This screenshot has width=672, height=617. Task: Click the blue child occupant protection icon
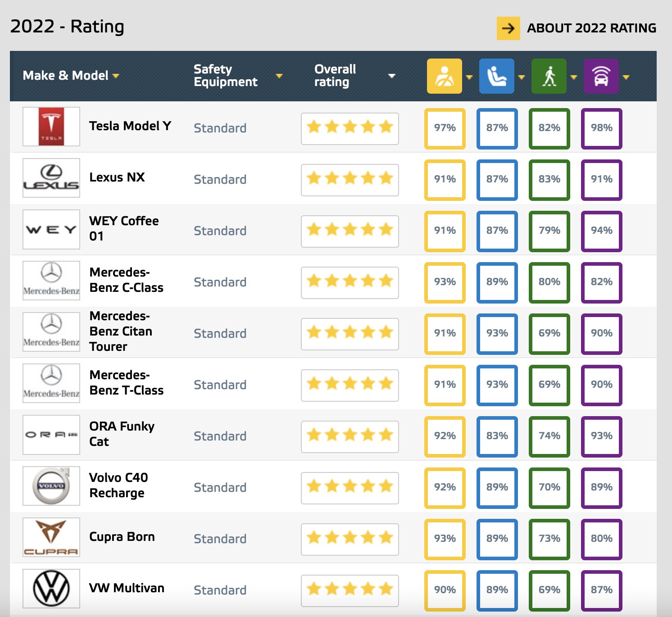pos(496,76)
